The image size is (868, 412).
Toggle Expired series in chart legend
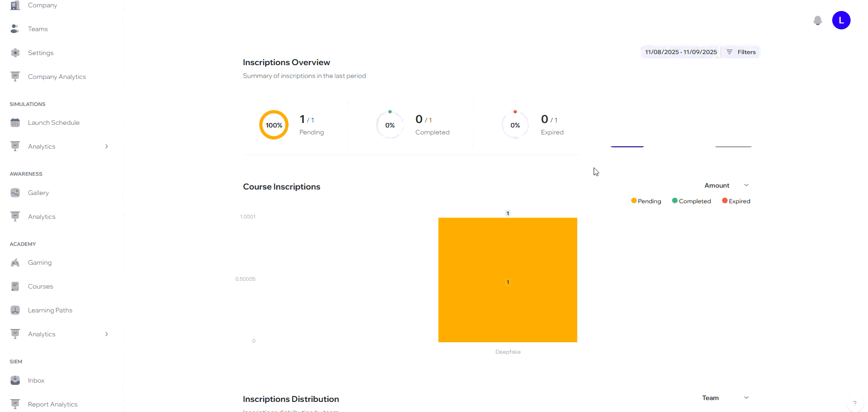click(736, 201)
